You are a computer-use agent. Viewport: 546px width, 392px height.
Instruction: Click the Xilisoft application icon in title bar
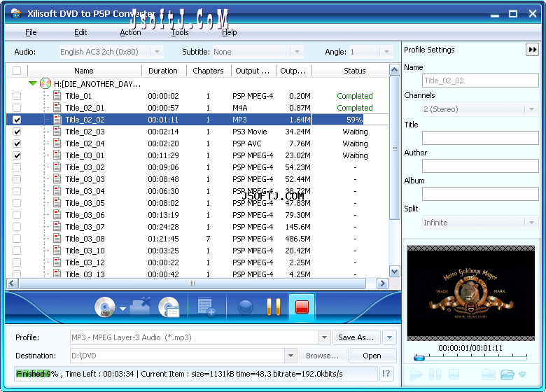(16, 13)
